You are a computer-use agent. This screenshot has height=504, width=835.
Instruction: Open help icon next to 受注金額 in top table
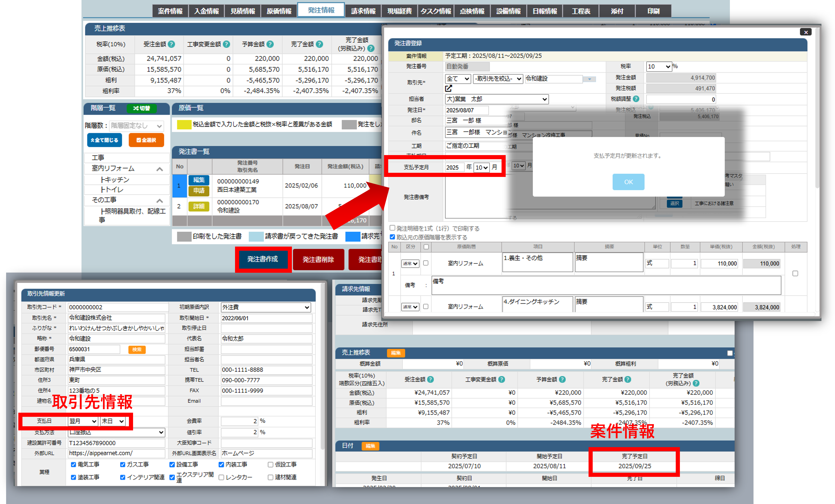point(171,44)
